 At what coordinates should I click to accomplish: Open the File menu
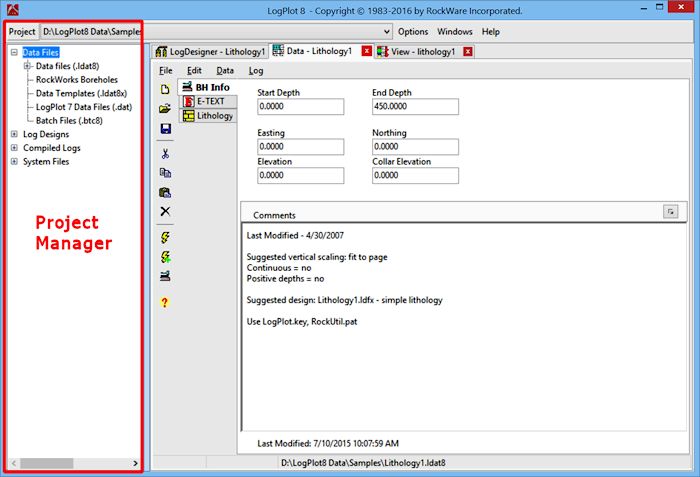click(x=166, y=71)
